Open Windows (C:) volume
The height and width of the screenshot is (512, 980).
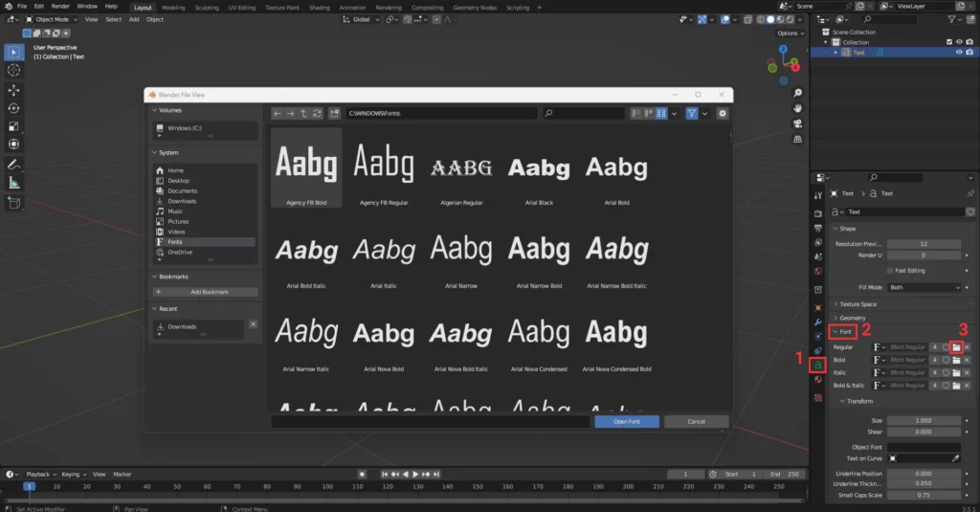(205, 128)
